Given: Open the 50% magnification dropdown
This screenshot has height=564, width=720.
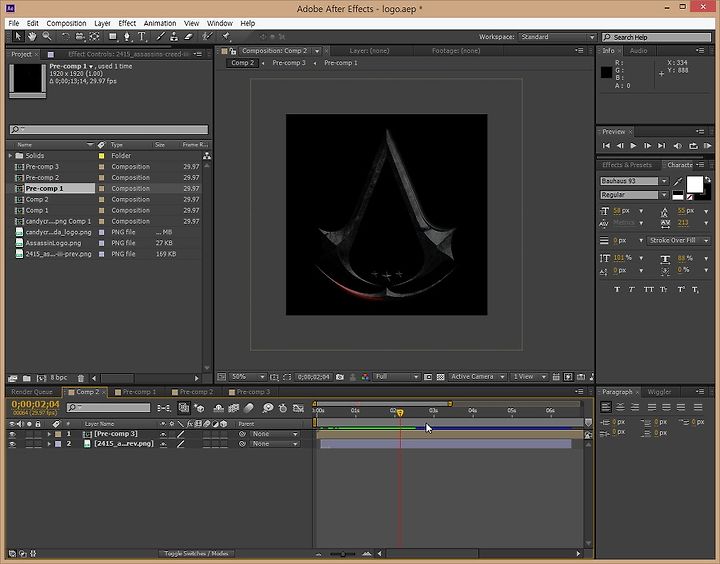Looking at the screenshot, I should point(248,377).
